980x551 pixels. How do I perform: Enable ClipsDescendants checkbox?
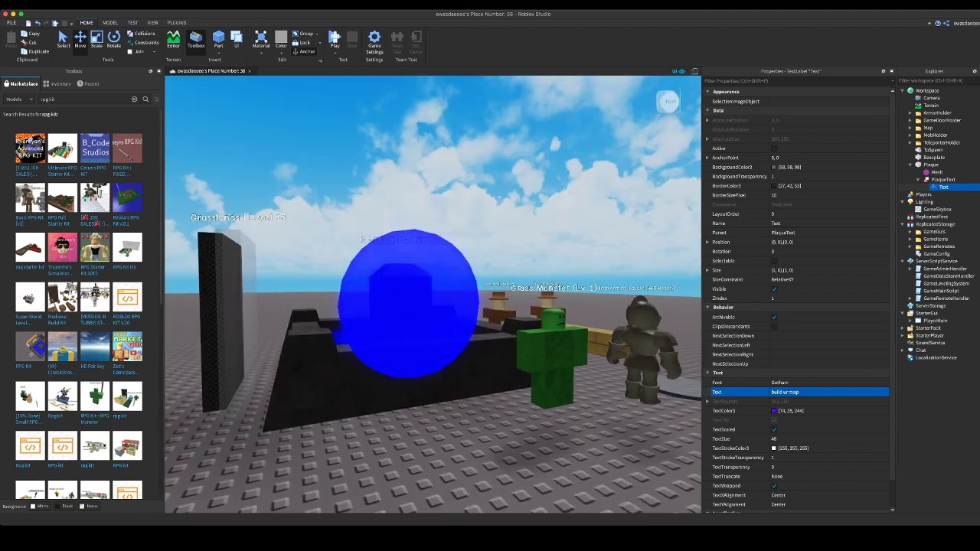[774, 327]
